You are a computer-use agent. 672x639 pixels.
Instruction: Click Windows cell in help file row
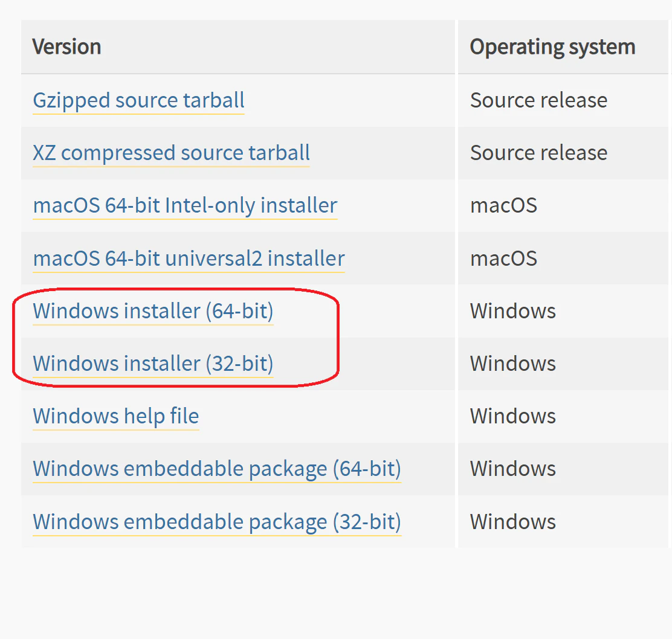[513, 416]
